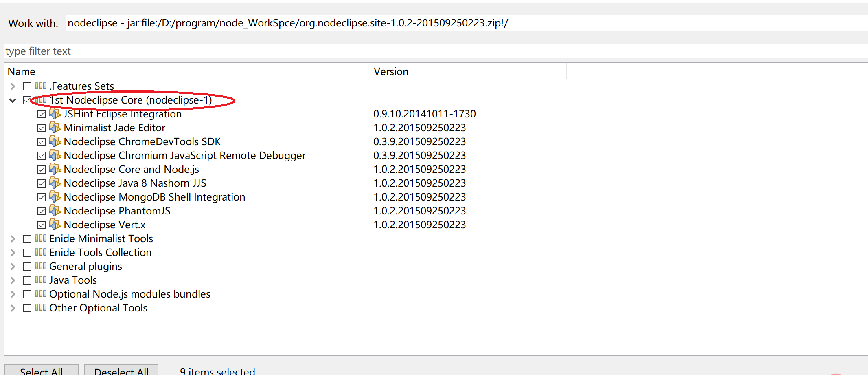Image resolution: width=868 pixels, height=375 pixels.
Task: Select the Nodeclipse Vert.x row label
Action: pos(105,225)
